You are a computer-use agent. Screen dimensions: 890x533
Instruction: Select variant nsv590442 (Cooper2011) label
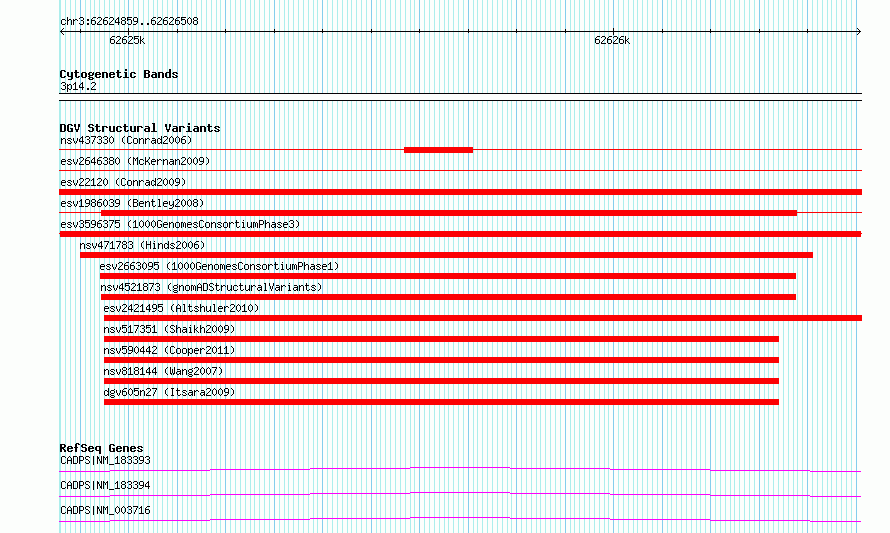point(169,350)
